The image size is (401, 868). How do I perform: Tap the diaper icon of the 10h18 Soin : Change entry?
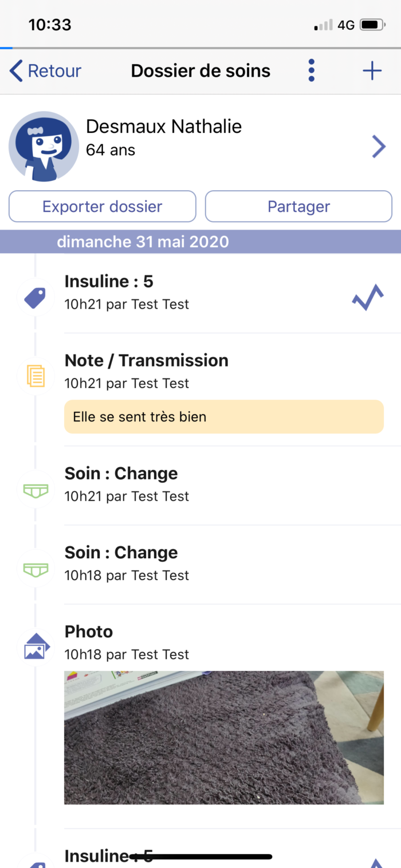pyautogui.click(x=36, y=569)
